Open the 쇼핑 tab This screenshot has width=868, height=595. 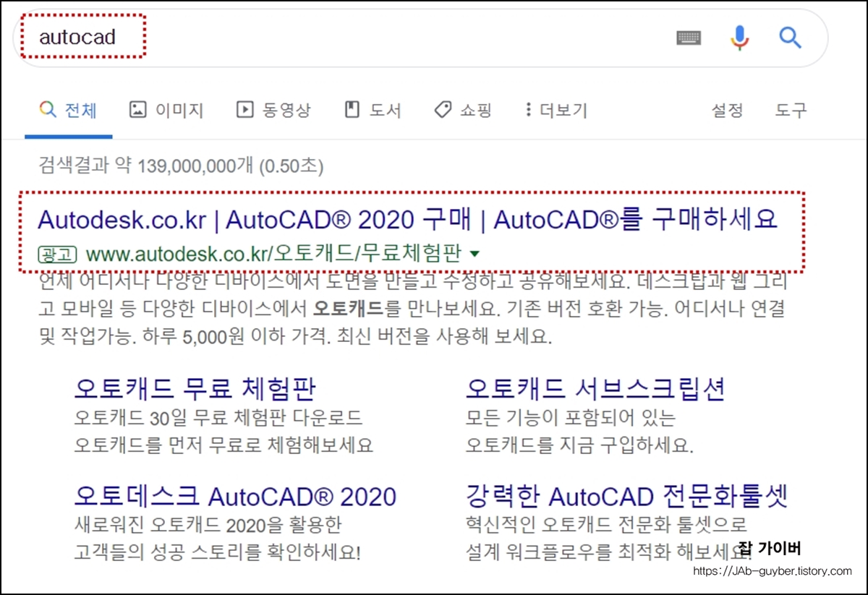click(462, 110)
